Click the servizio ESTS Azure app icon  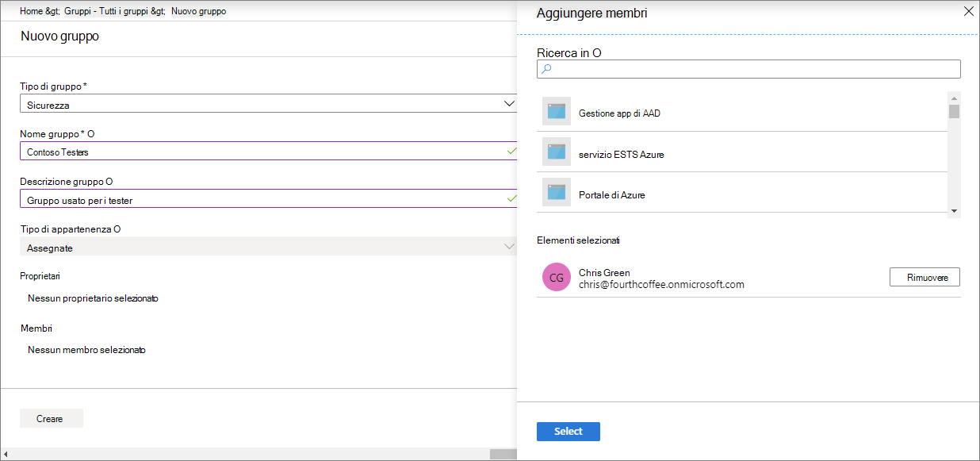(557, 152)
